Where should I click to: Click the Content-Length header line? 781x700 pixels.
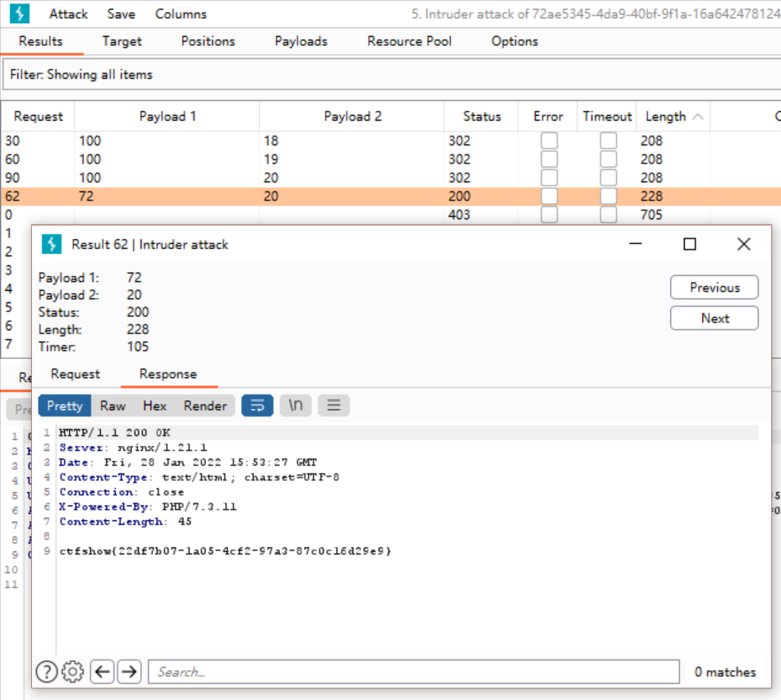tap(126, 522)
